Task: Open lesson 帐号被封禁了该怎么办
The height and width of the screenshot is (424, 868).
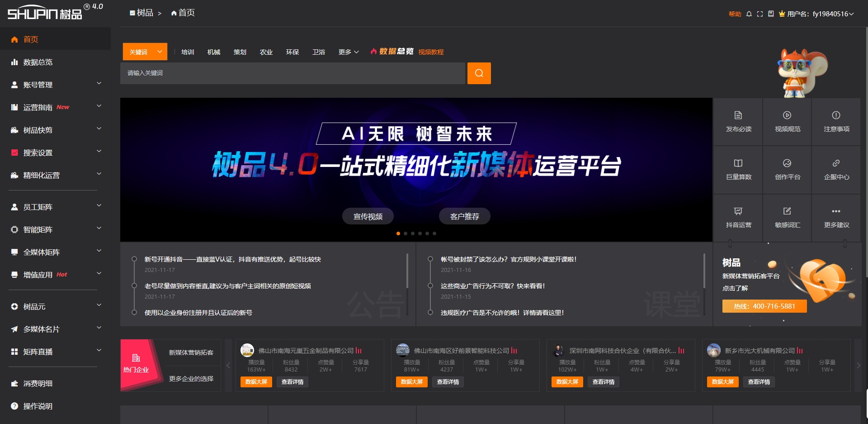Action: click(x=509, y=259)
